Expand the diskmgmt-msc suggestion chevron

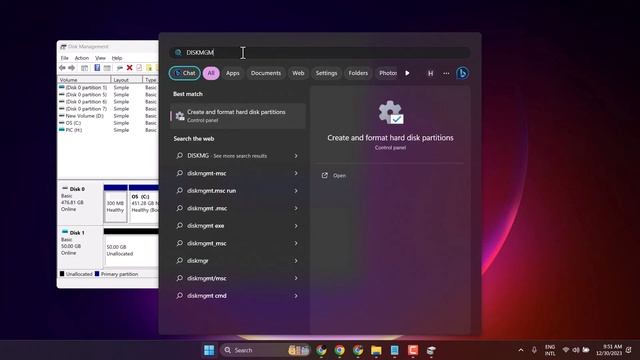296,173
